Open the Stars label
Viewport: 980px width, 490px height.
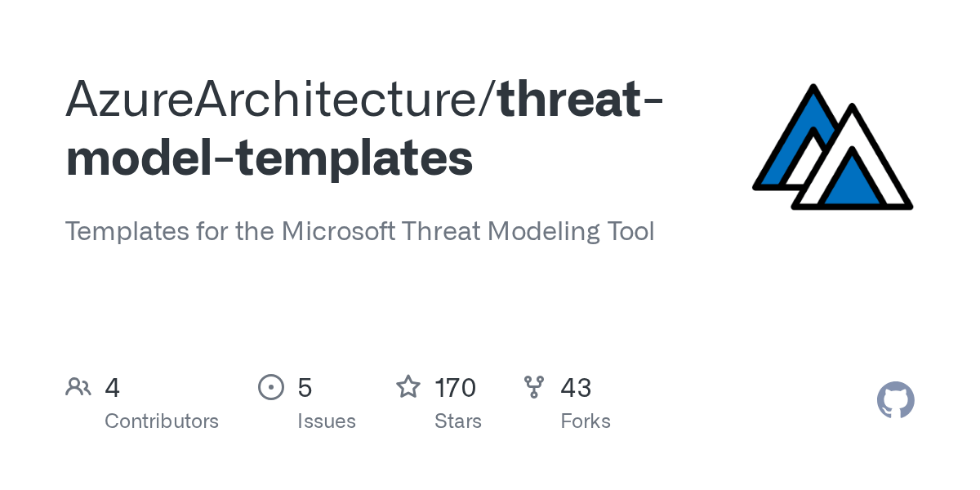point(458,421)
